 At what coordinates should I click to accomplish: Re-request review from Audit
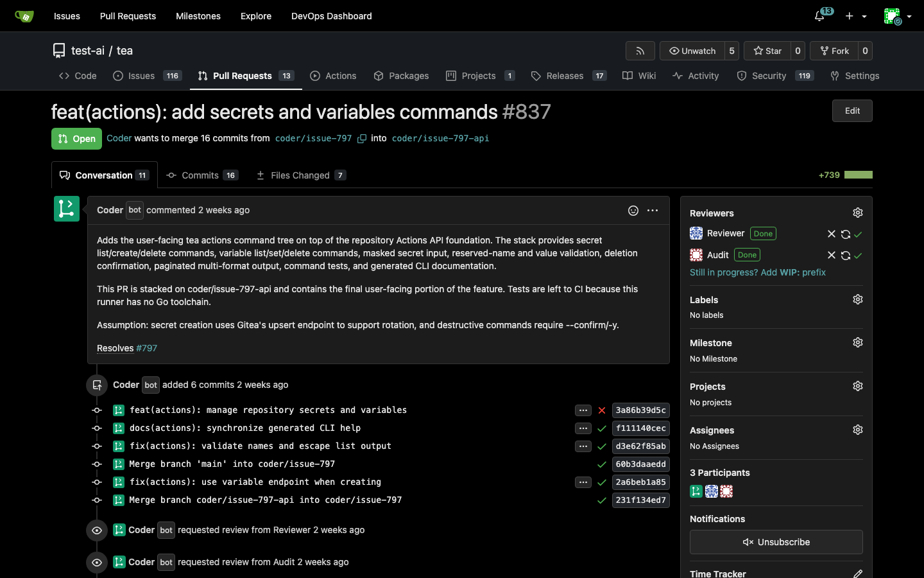[x=846, y=256]
